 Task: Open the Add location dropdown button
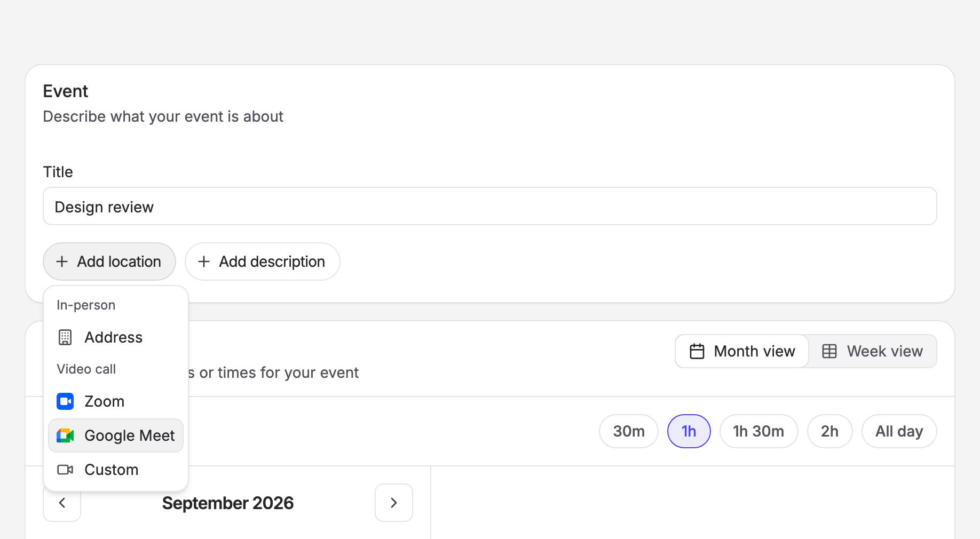point(109,261)
